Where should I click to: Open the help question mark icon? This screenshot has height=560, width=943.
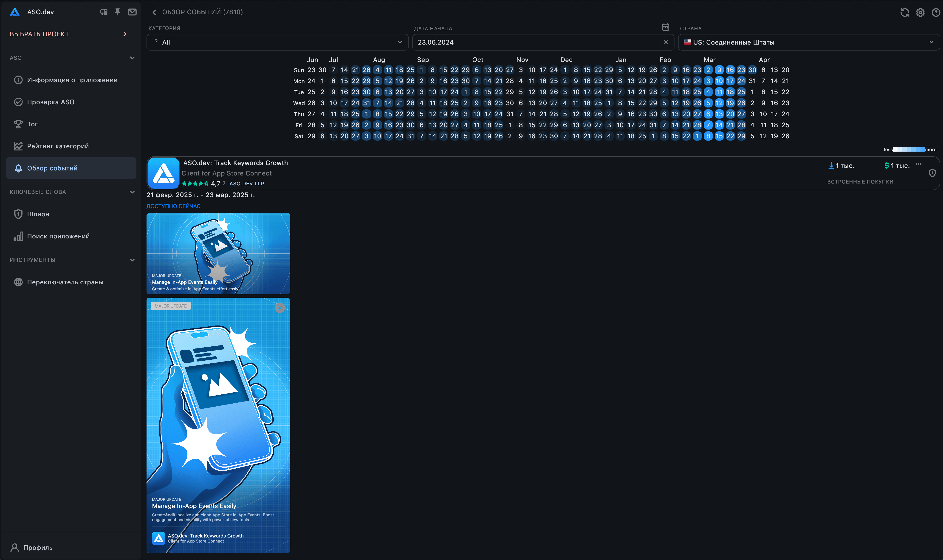click(x=936, y=12)
